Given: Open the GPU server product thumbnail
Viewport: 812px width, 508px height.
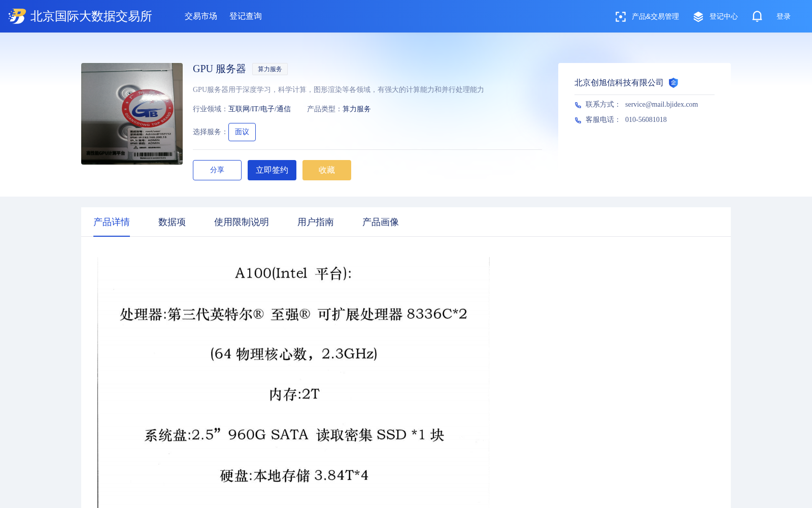Looking at the screenshot, I should [x=132, y=114].
